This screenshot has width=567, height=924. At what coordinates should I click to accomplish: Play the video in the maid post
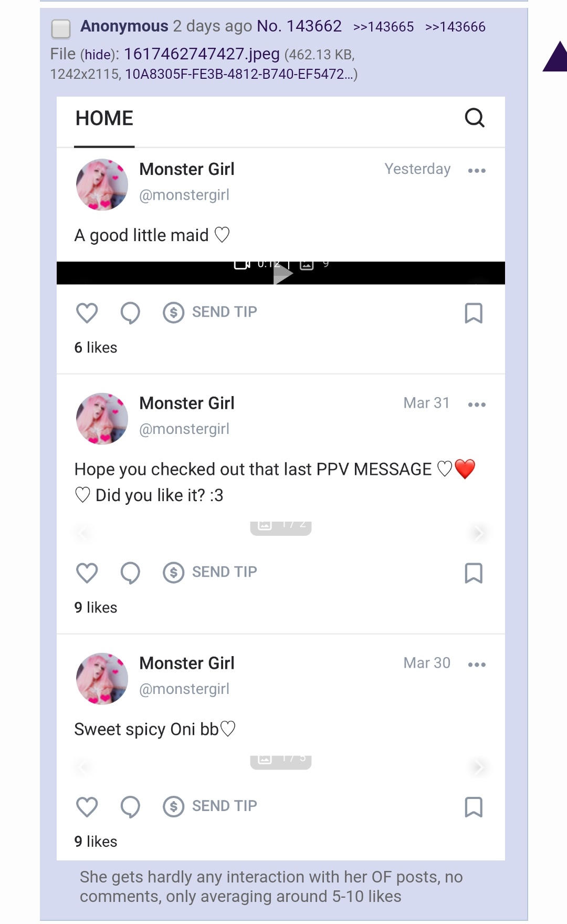coord(282,274)
